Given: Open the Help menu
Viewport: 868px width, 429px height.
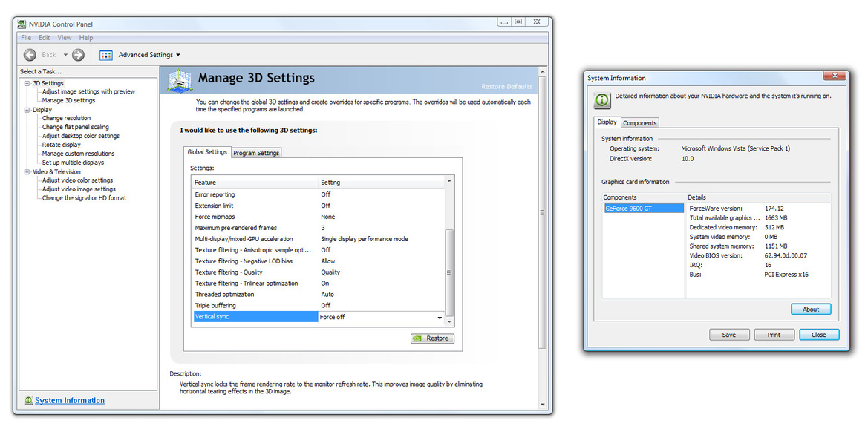Looking at the screenshot, I should [x=86, y=38].
